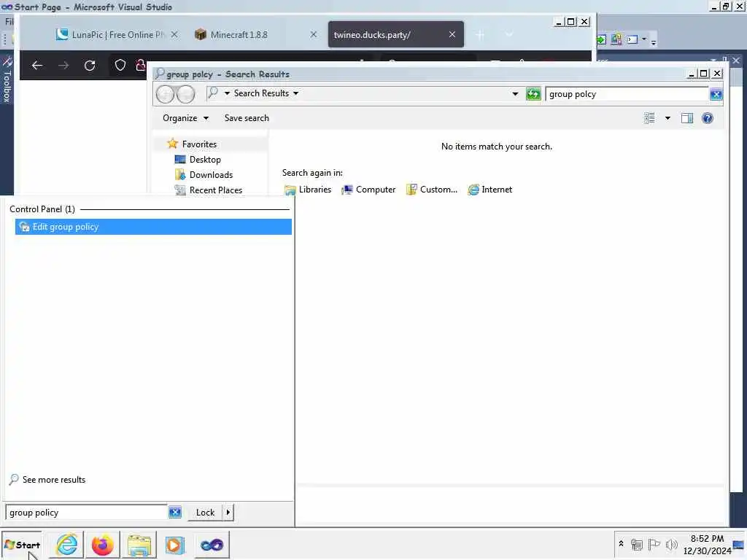This screenshot has height=560, width=747.
Task: Open address bar history dropdown
Action: [515, 94]
